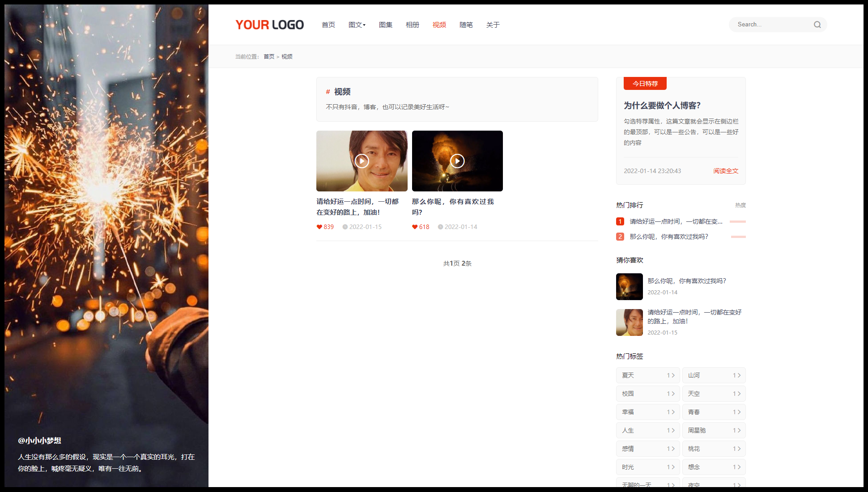Open the 相册 nav item
The width and height of the screenshot is (868, 492).
tap(413, 25)
